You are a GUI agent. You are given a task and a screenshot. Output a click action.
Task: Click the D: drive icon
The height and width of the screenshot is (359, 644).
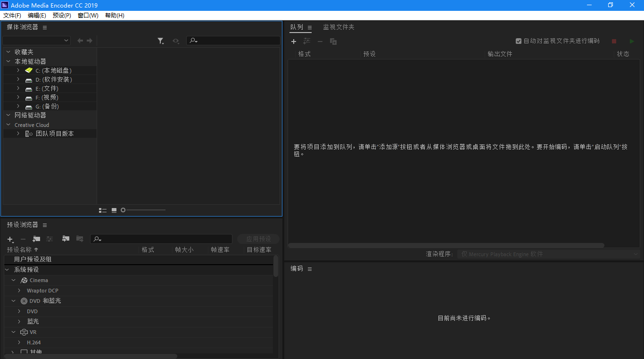pos(29,80)
